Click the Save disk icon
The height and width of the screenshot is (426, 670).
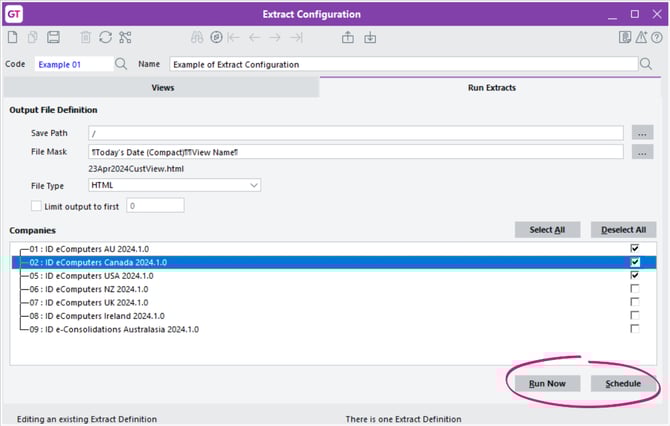click(x=53, y=38)
